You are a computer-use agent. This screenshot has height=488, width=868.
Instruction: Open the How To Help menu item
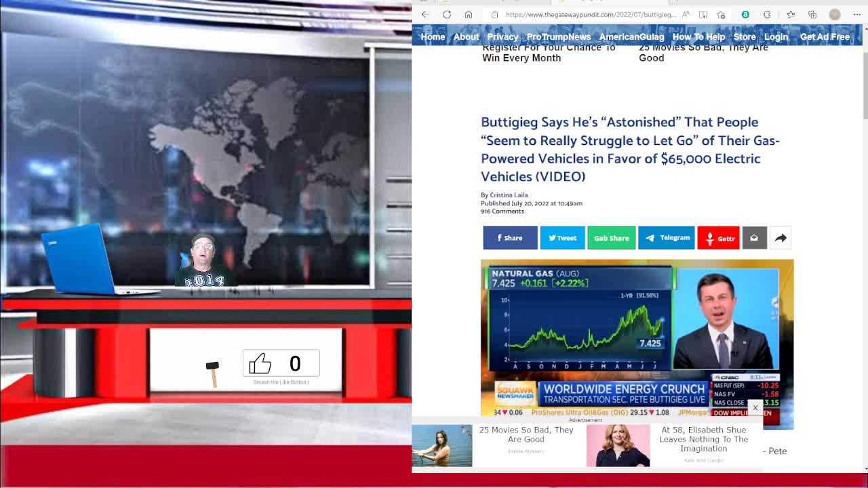(x=698, y=37)
